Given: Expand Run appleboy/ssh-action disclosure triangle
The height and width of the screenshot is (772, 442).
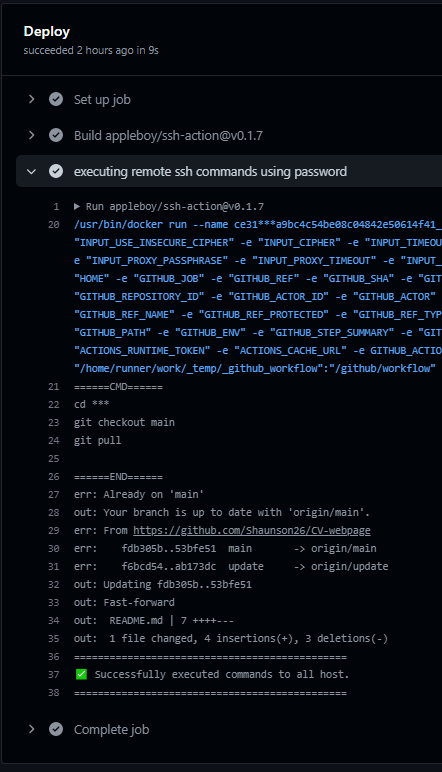Looking at the screenshot, I should (77, 206).
